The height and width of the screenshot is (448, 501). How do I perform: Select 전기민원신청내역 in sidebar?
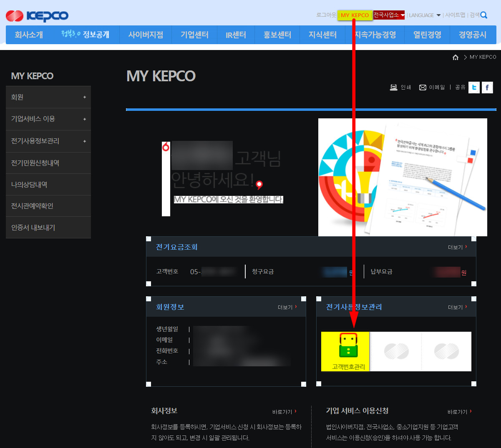[48, 163]
